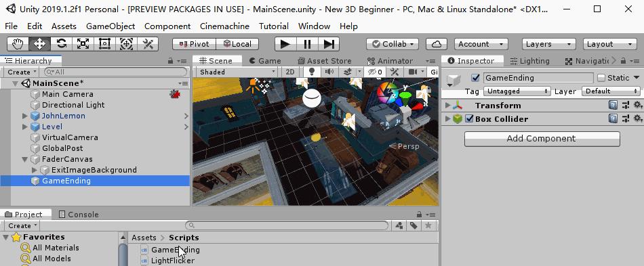Select the Rect tool

(104, 44)
